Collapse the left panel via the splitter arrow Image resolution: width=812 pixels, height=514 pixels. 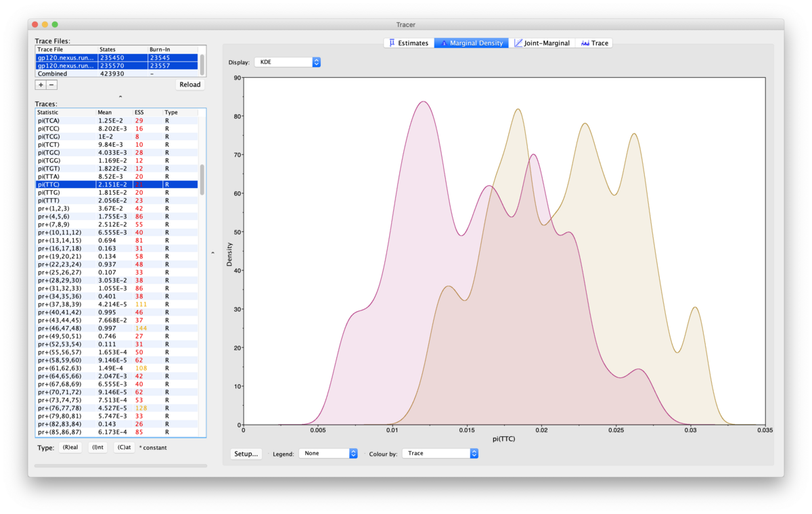213,252
